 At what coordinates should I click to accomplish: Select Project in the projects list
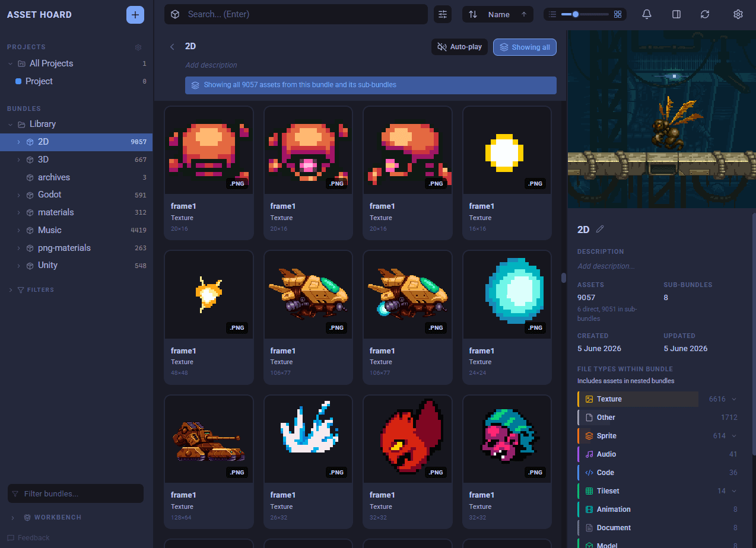tap(77, 81)
